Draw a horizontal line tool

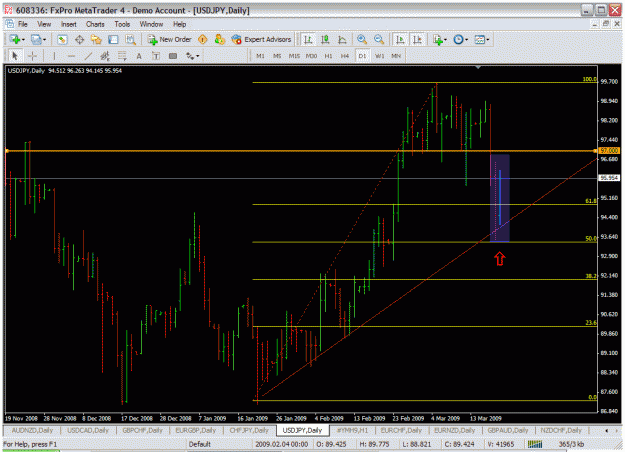(x=71, y=56)
